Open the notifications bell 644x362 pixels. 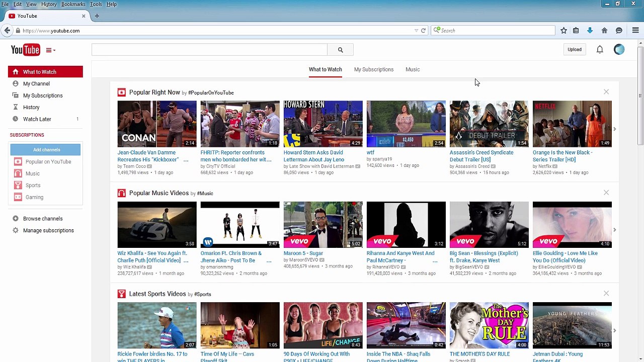tap(600, 49)
